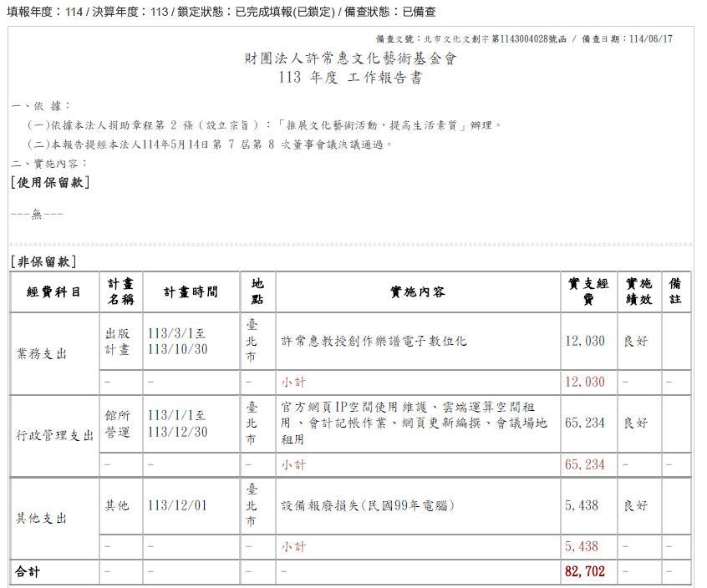The height and width of the screenshot is (588, 707).
Task: Select the 其他支出 row label
Action: 42,518
